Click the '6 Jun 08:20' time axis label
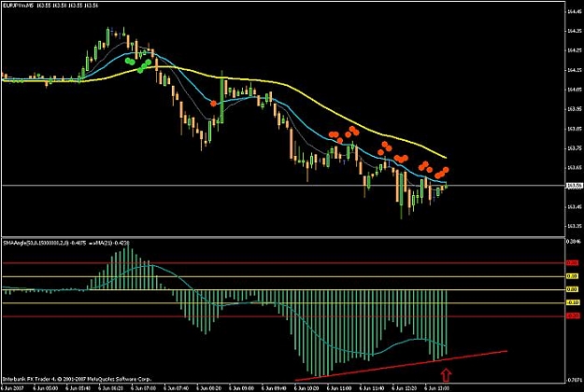The height and width of the screenshot is (392, 584). [208, 388]
